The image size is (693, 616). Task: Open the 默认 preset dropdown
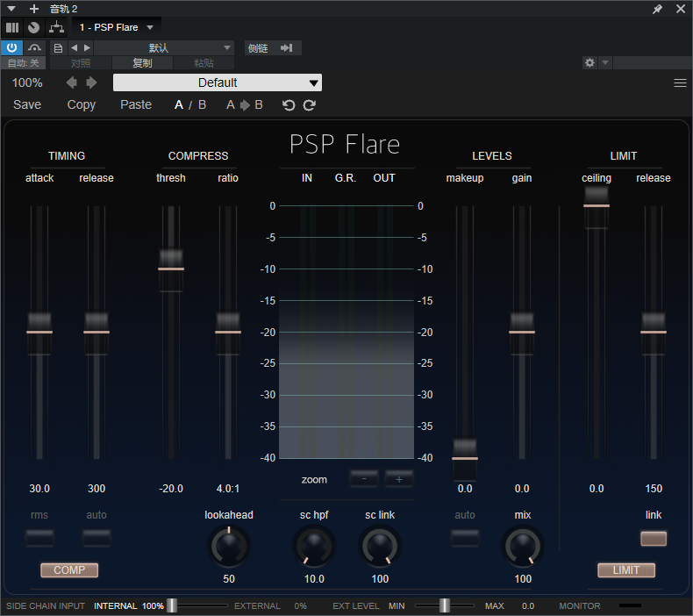[x=164, y=47]
